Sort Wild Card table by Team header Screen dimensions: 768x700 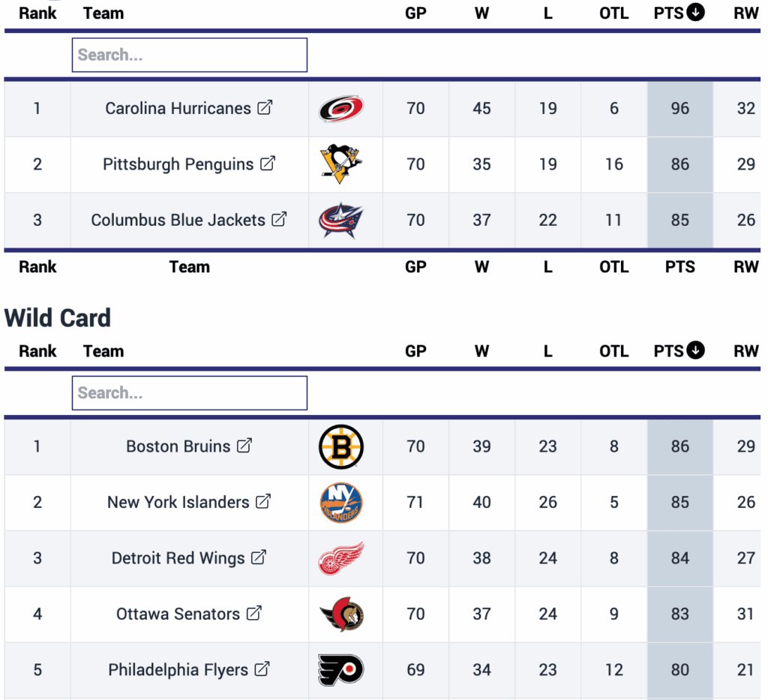(x=103, y=351)
